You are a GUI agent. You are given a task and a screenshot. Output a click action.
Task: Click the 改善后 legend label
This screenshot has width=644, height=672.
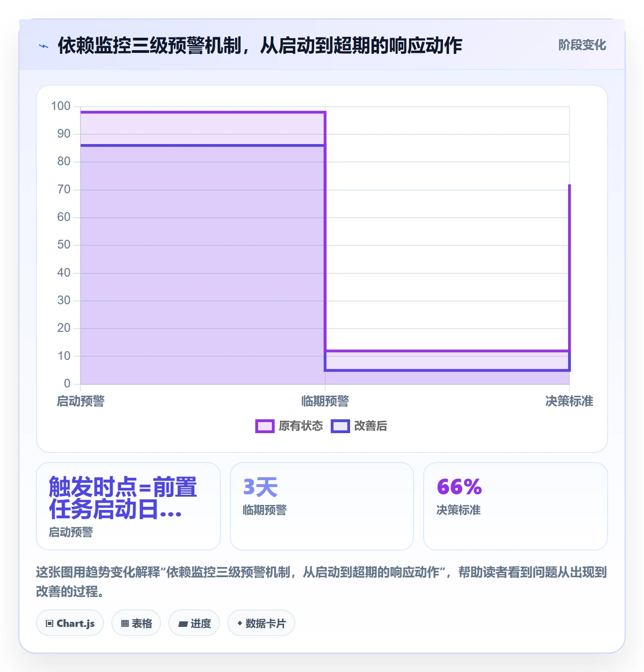pos(370,426)
